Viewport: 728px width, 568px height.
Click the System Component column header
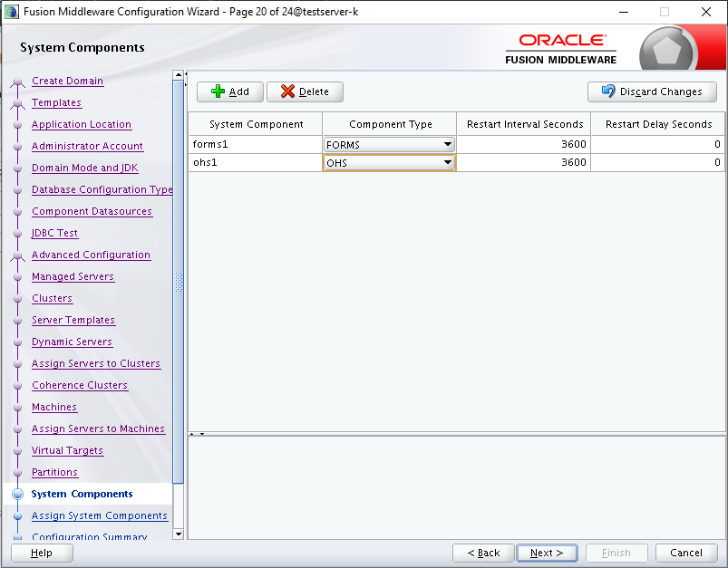tap(256, 124)
